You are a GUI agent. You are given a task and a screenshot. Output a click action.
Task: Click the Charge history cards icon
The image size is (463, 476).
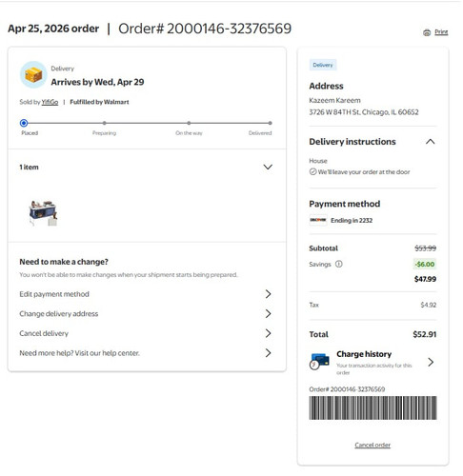(x=319, y=362)
